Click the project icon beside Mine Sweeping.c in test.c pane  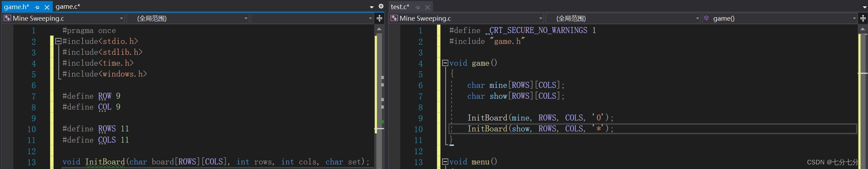coord(394,18)
